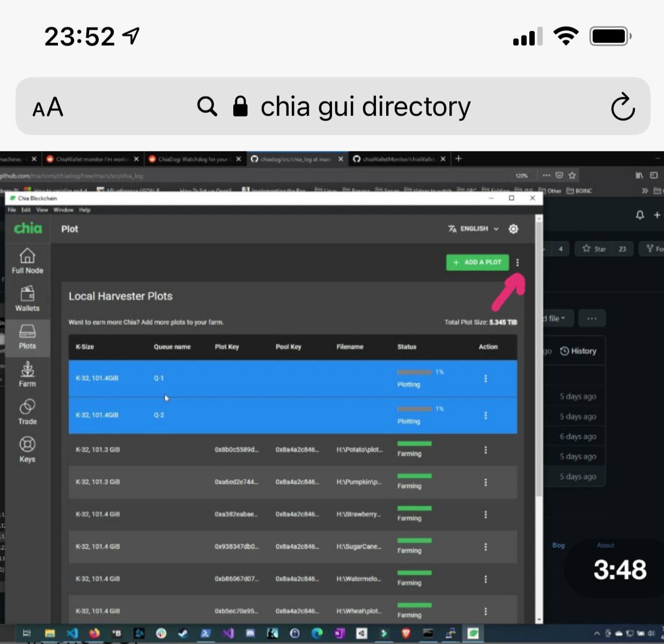Open the Chia app icon in taskbar
Viewport: 664px width, 644px height.
pyautogui.click(x=473, y=633)
